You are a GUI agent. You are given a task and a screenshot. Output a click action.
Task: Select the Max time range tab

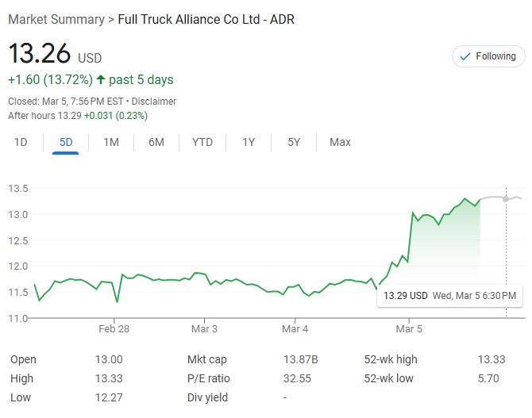(340, 142)
